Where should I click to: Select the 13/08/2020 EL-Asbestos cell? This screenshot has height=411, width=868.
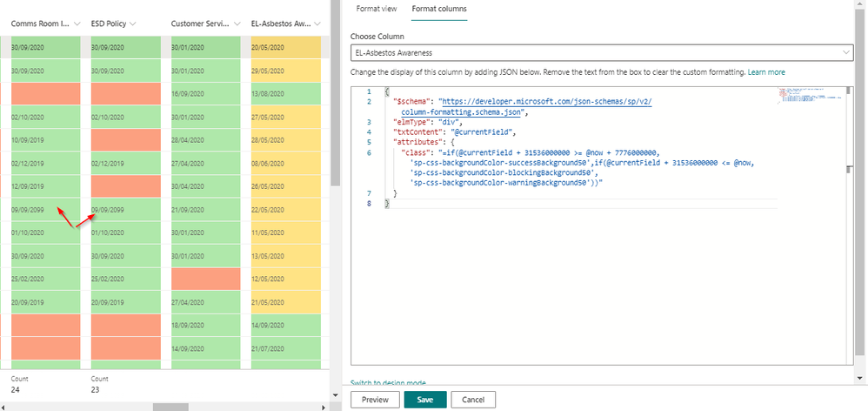tap(285, 94)
